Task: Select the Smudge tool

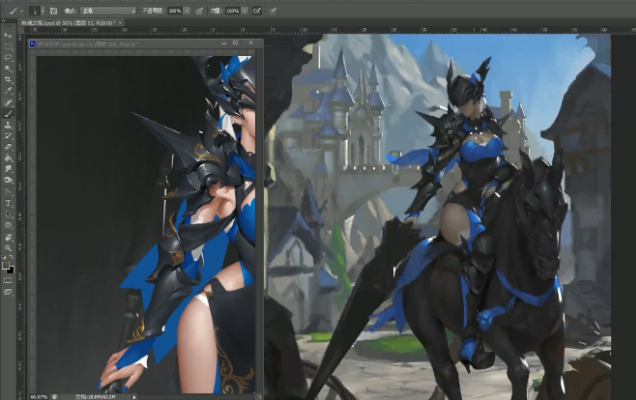Action: [x=8, y=169]
